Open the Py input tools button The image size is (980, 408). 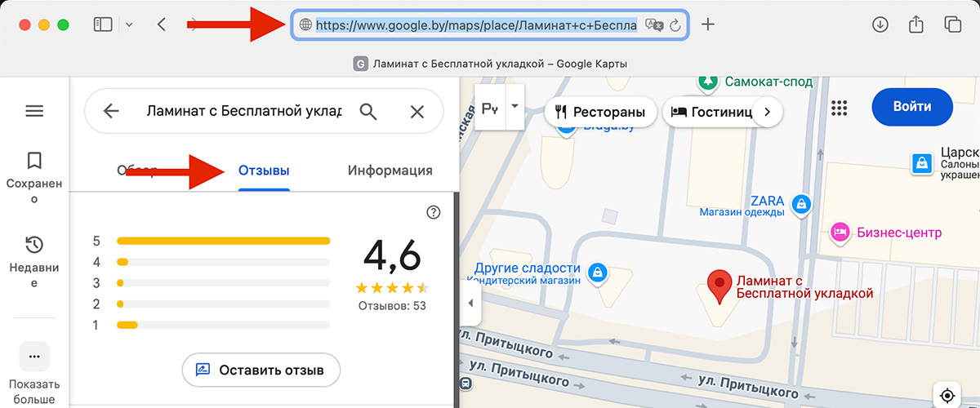pos(490,108)
